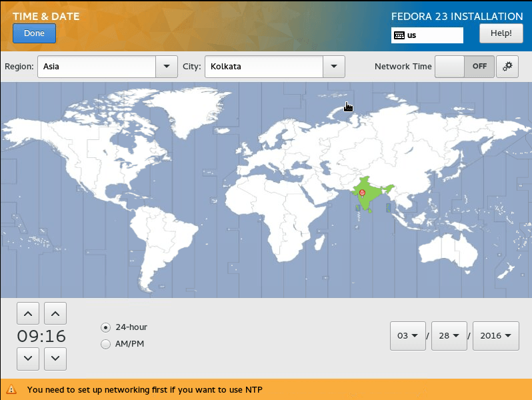Screen dimensions: 532x400
Task: Open the month dropdown showing 03
Action: (x=408, y=336)
